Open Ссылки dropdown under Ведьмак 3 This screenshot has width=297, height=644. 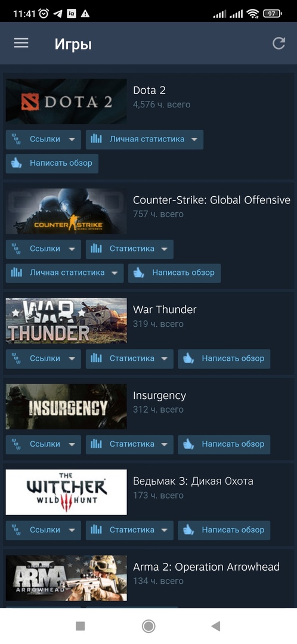[44, 530]
